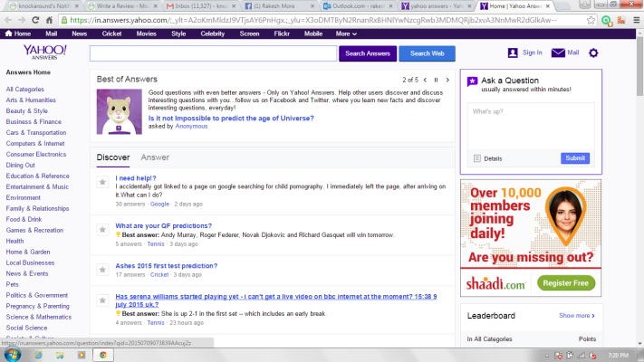Image resolution: width=644 pixels, height=362 pixels.
Task: Open Arts & Humanities category
Action: [x=31, y=100]
